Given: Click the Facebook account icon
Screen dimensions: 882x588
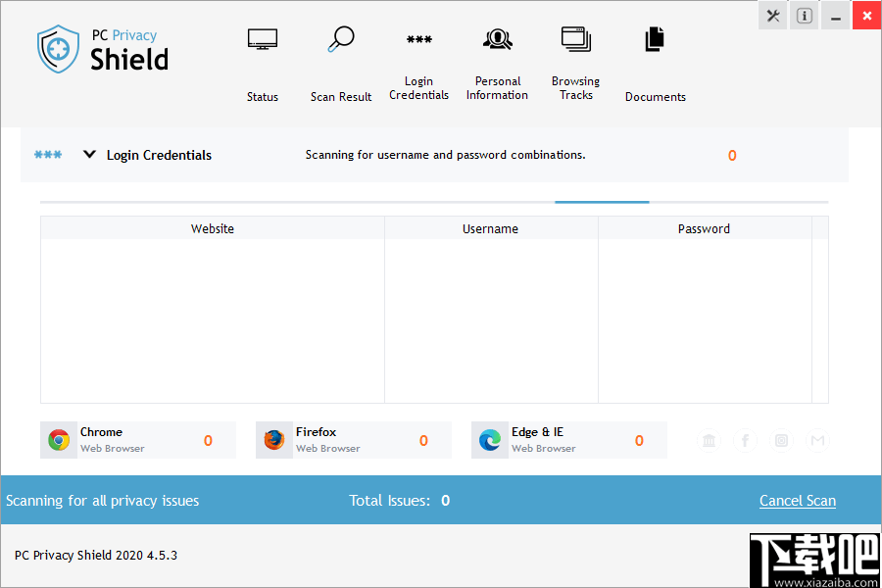Looking at the screenshot, I should 745,440.
